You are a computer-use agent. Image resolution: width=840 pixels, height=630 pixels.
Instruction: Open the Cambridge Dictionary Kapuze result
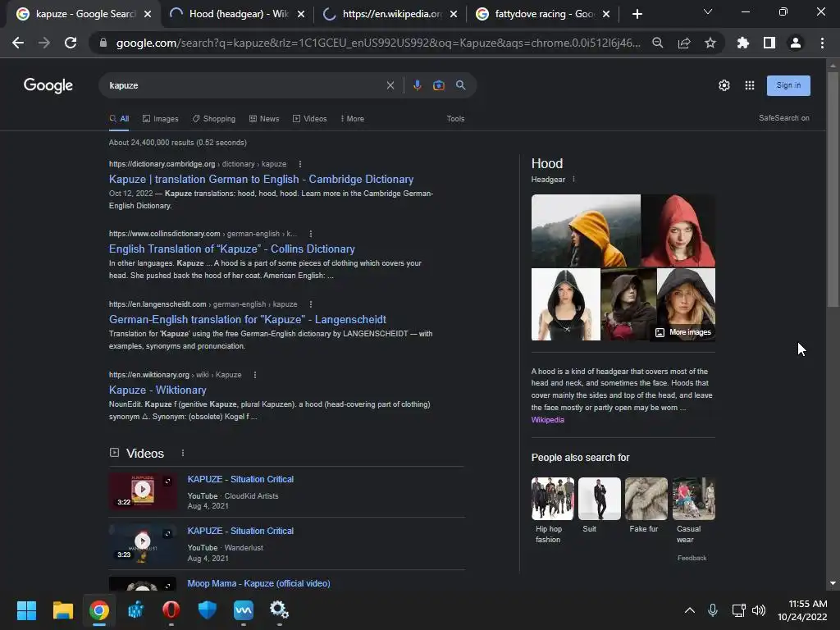click(261, 180)
